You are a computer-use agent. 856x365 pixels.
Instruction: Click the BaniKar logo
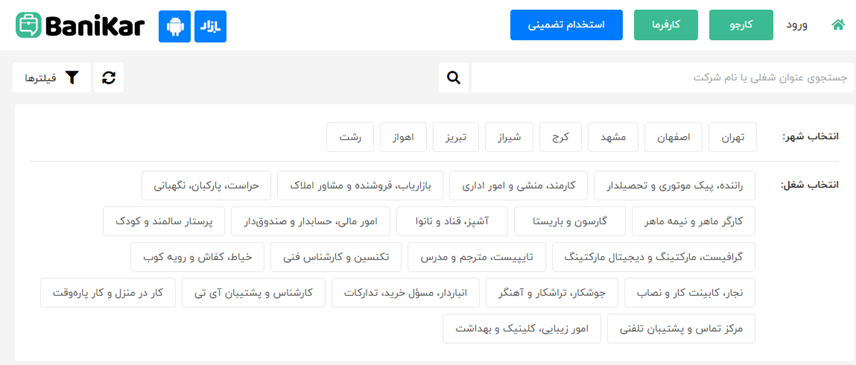80,25
